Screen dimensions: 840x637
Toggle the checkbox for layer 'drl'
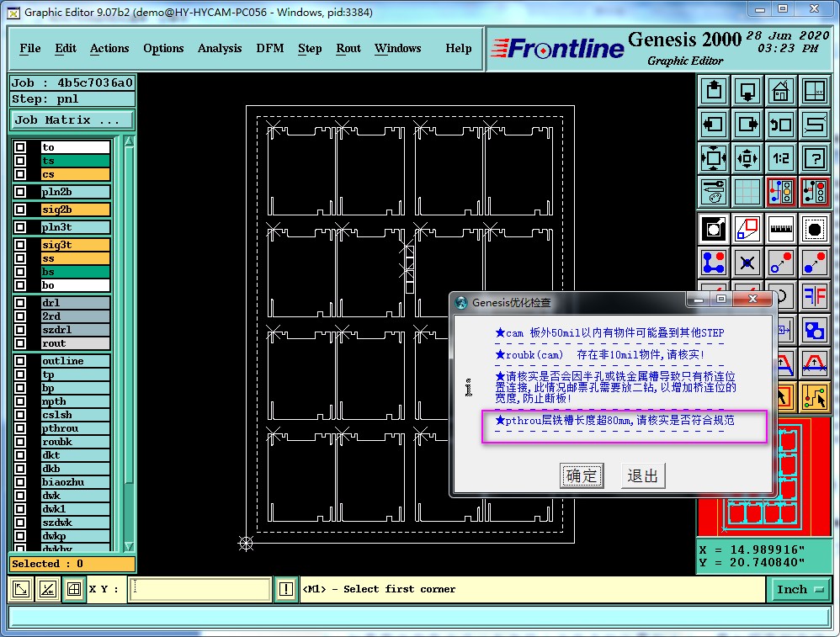(20, 303)
